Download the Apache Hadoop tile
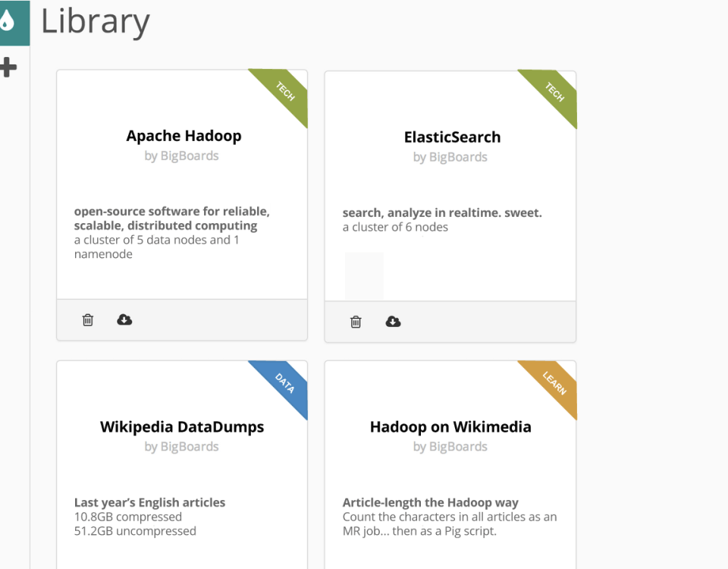 [x=124, y=319]
